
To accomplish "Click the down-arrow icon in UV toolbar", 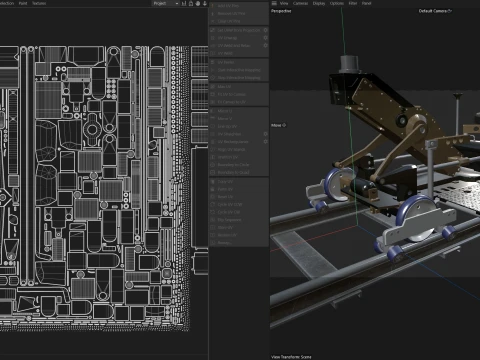I will click(205, 3).
